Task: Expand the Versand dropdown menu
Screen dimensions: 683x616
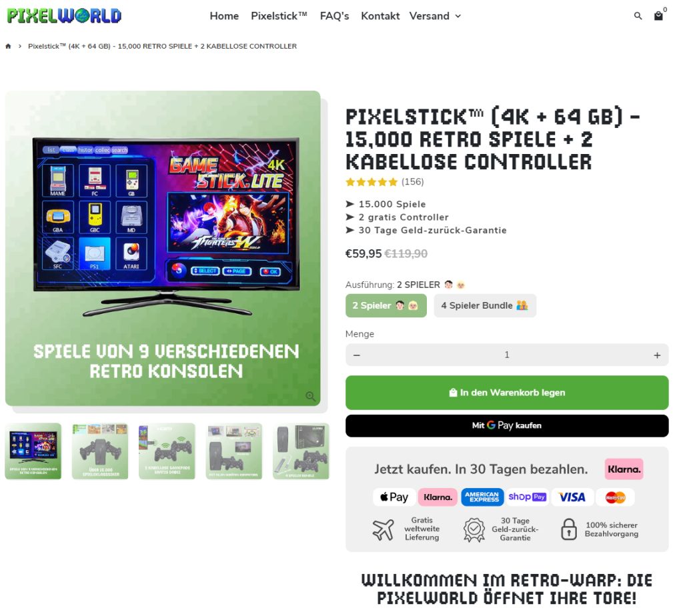Action: (x=435, y=16)
